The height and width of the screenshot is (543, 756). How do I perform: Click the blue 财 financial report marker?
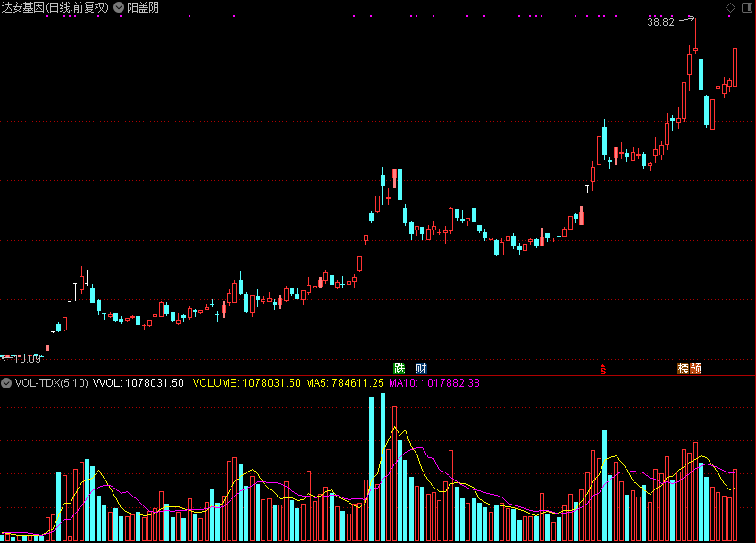point(421,369)
